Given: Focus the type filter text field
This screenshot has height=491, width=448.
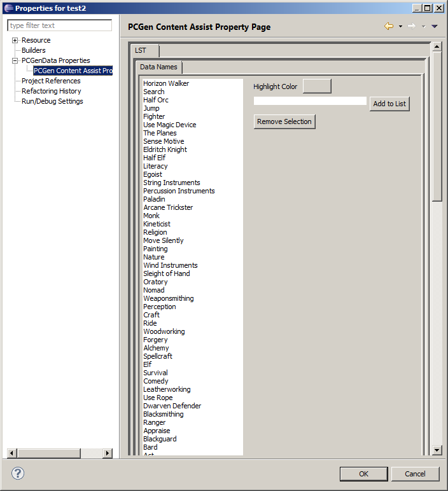Looking at the screenshot, I should (60, 25).
